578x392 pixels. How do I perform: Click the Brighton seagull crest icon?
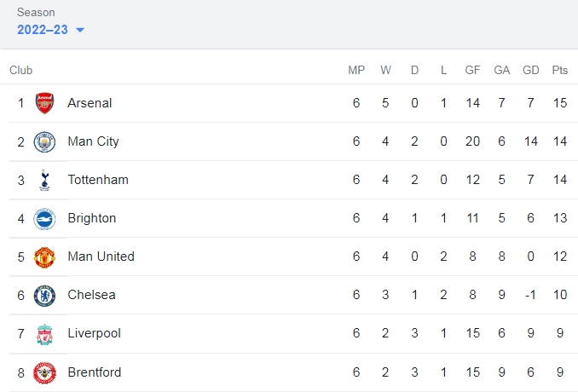coord(44,218)
